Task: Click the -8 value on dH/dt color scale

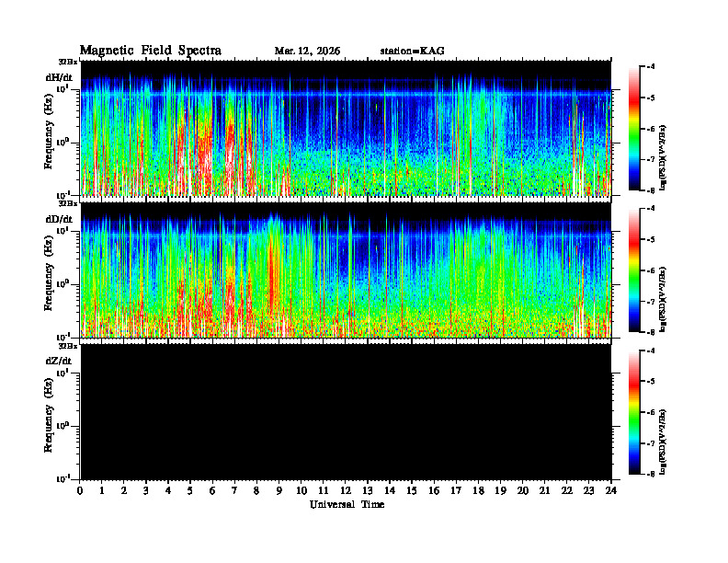Action: [652, 190]
